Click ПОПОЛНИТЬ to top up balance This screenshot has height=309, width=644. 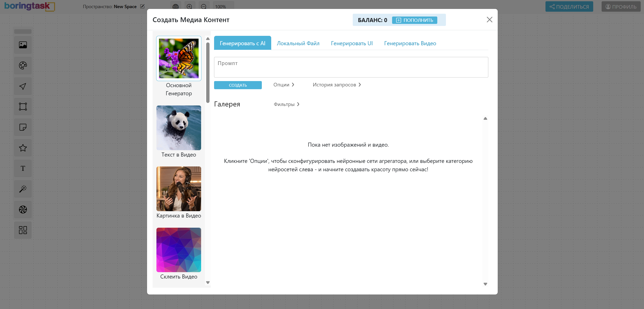coord(414,20)
